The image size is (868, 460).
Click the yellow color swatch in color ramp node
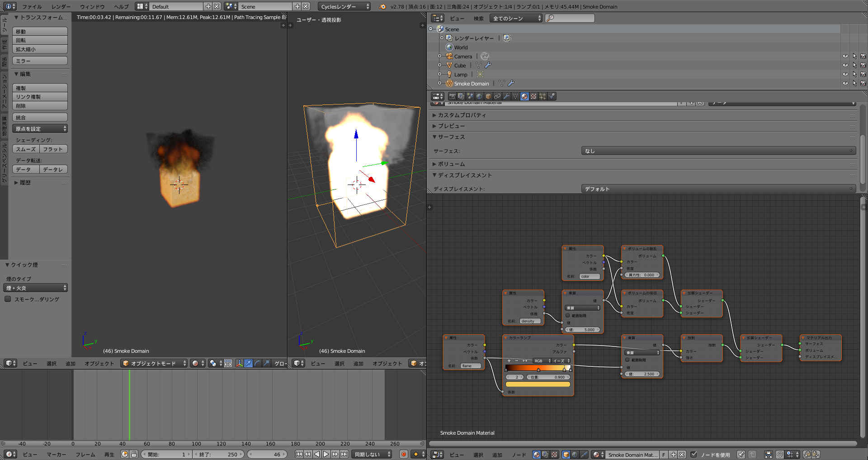click(538, 384)
